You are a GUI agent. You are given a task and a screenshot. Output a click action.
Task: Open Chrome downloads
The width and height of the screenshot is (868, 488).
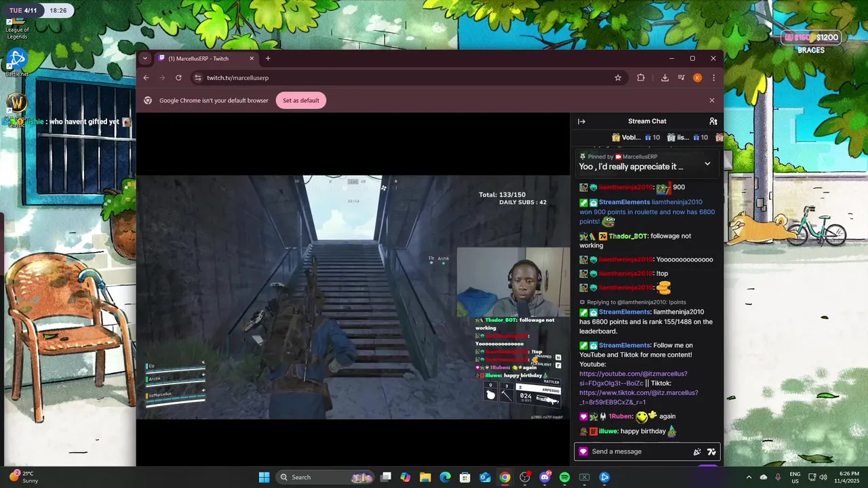point(665,78)
